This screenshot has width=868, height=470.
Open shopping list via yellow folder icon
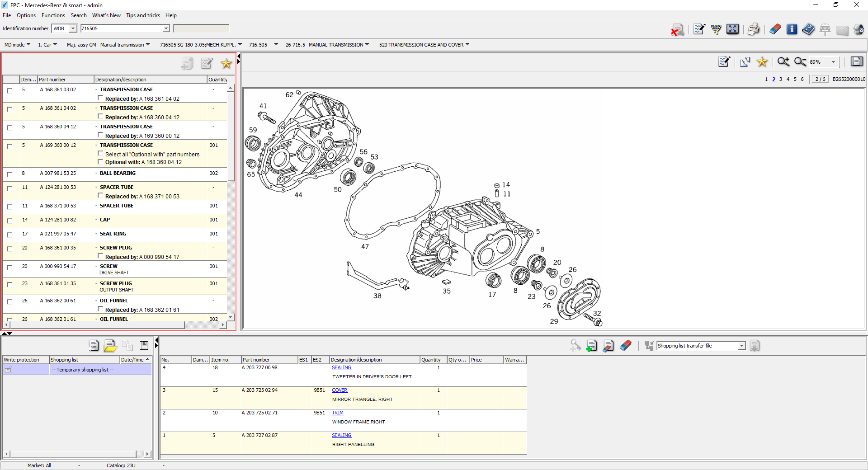(x=110, y=346)
